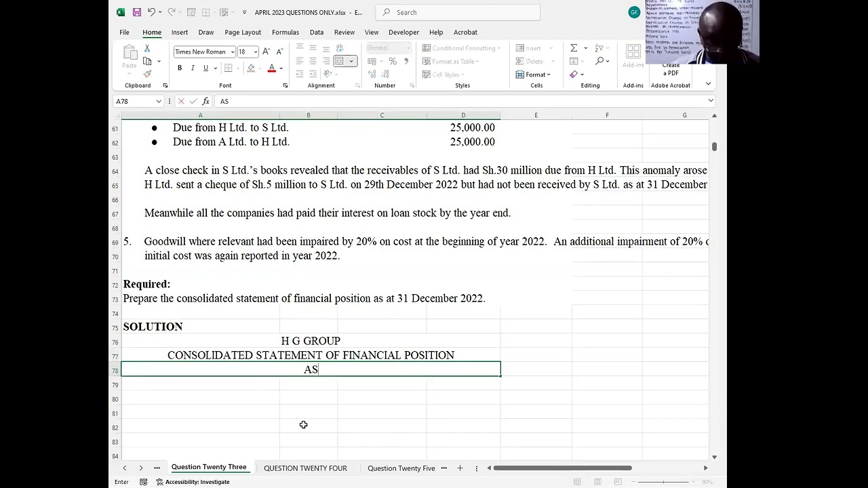Expand the formula bar chevron
The height and width of the screenshot is (488, 868).
click(711, 101)
